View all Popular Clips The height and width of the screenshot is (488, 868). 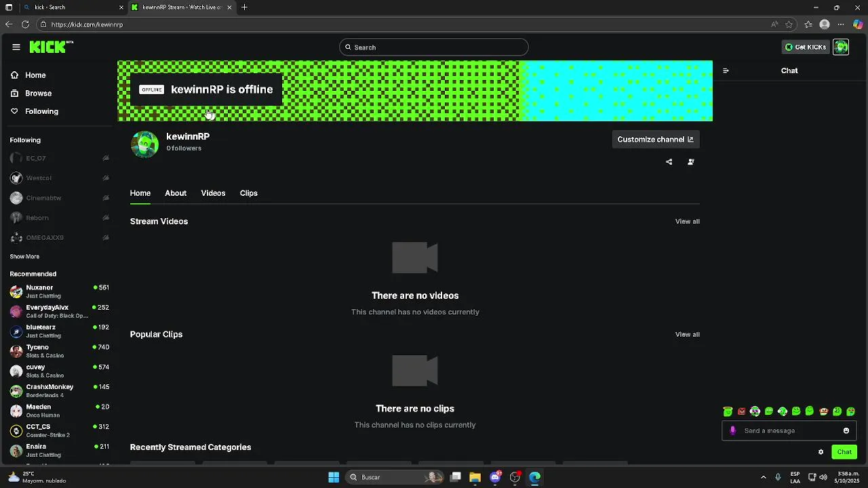[687, 334]
